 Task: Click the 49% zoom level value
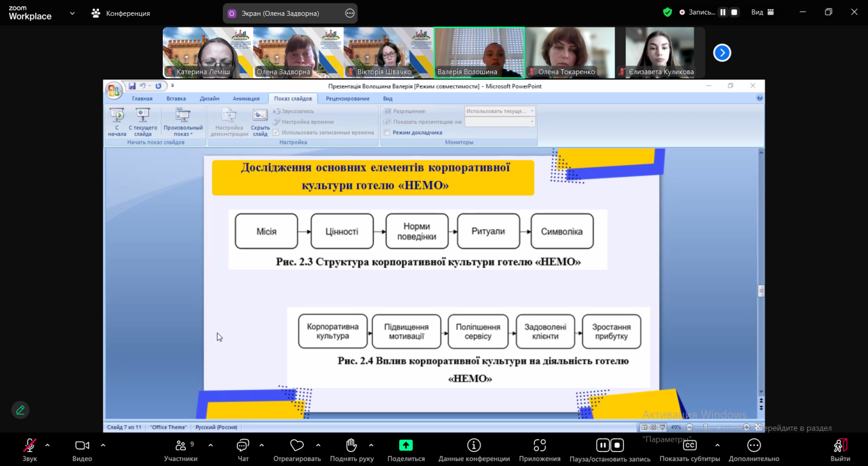coord(675,427)
